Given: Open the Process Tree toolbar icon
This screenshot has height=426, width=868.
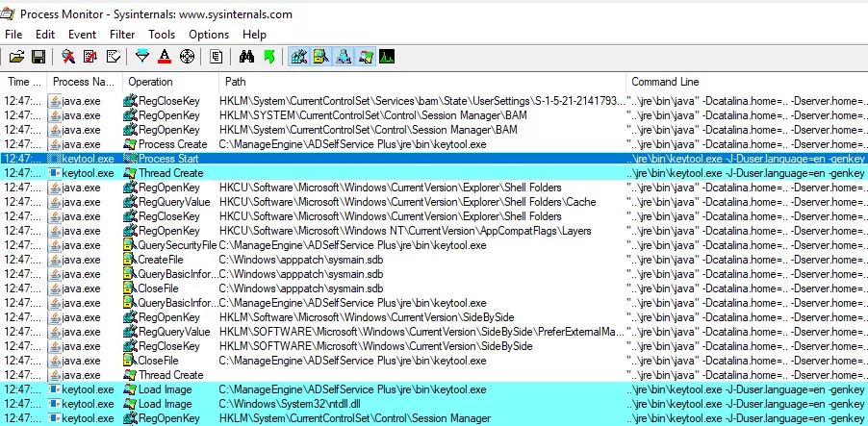Looking at the screenshot, I should point(216,57).
